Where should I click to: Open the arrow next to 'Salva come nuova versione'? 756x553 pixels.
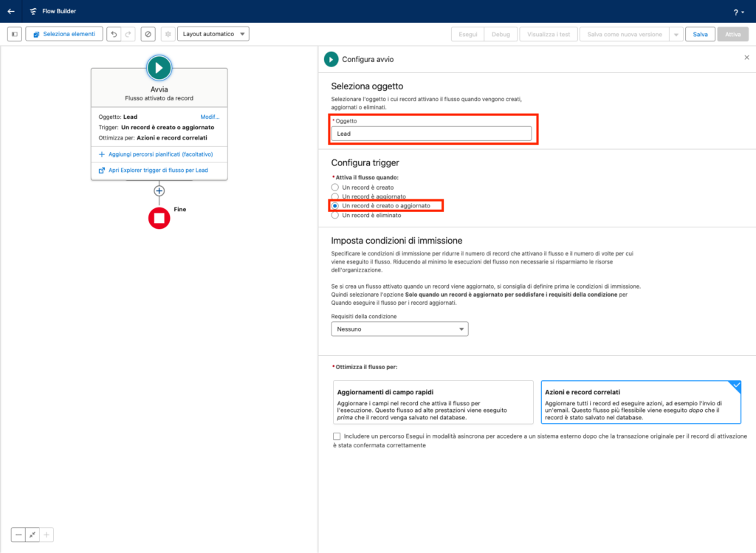click(676, 34)
